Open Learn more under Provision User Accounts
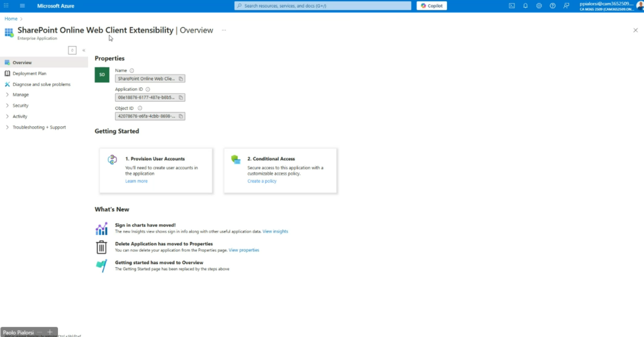This screenshot has height=337, width=644. click(136, 181)
